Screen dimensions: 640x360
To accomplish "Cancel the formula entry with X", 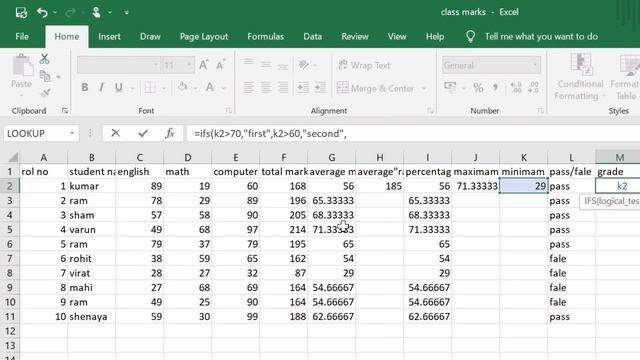I will click(116, 133).
